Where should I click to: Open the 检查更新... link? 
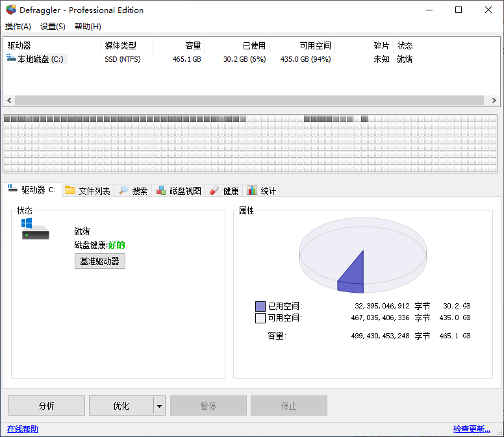coord(472,429)
